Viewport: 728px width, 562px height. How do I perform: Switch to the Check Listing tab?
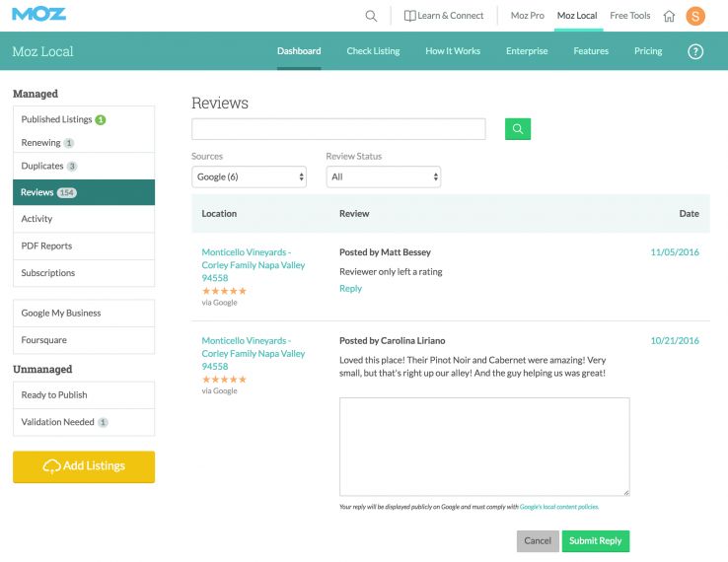(x=373, y=51)
